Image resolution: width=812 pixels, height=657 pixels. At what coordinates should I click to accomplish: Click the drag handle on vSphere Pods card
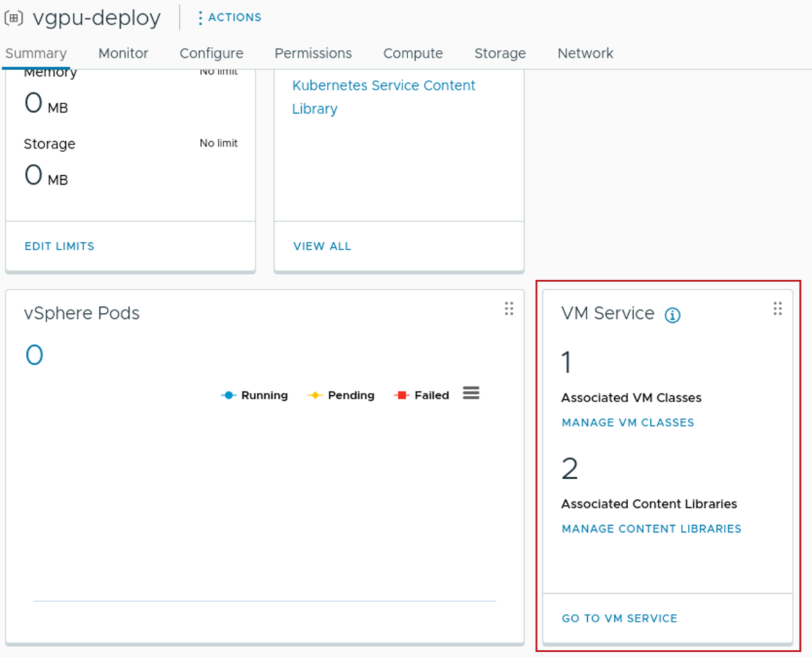509,309
